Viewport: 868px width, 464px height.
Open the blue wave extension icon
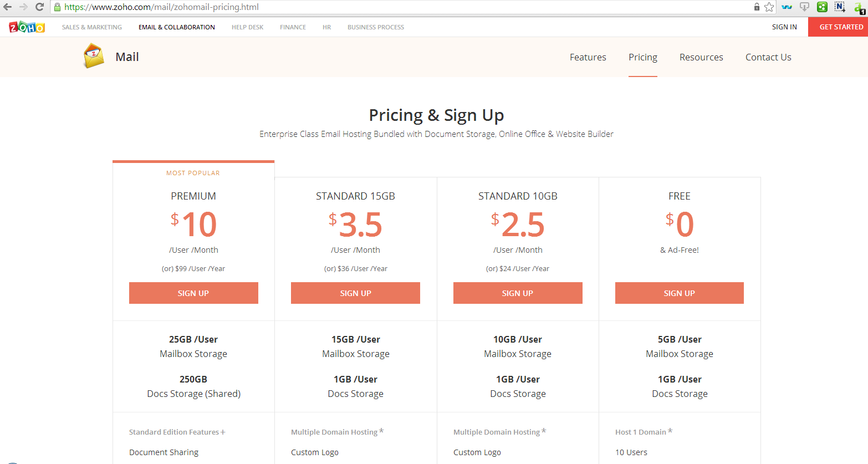click(787, 7)
